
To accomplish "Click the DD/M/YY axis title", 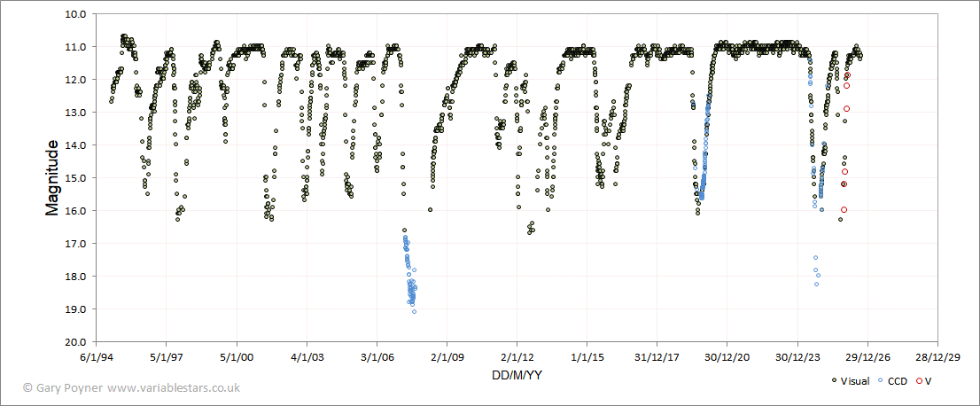I will (517, 374).
